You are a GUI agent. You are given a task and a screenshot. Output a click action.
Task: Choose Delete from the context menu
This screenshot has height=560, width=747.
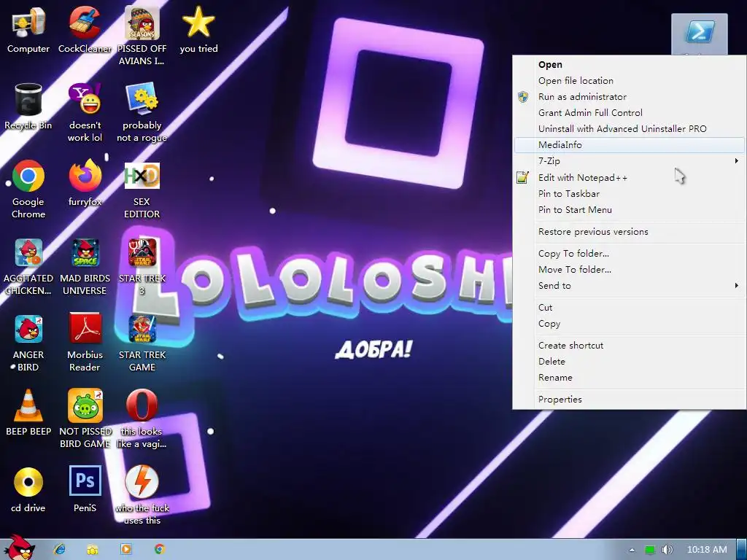pyautogui.click(x=630, y=362)
